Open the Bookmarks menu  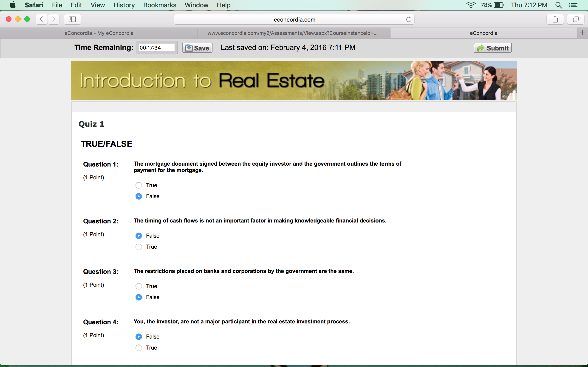pos(160,5)
